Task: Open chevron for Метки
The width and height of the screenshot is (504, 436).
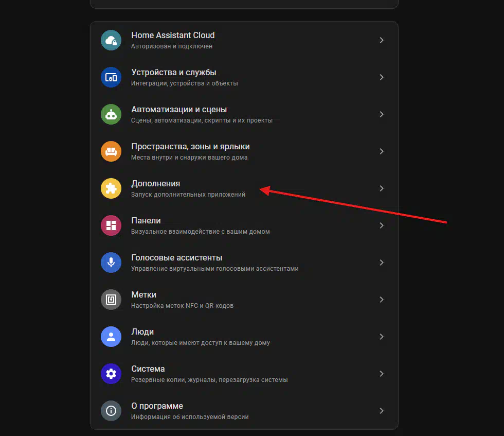Action: pos(382,300)
